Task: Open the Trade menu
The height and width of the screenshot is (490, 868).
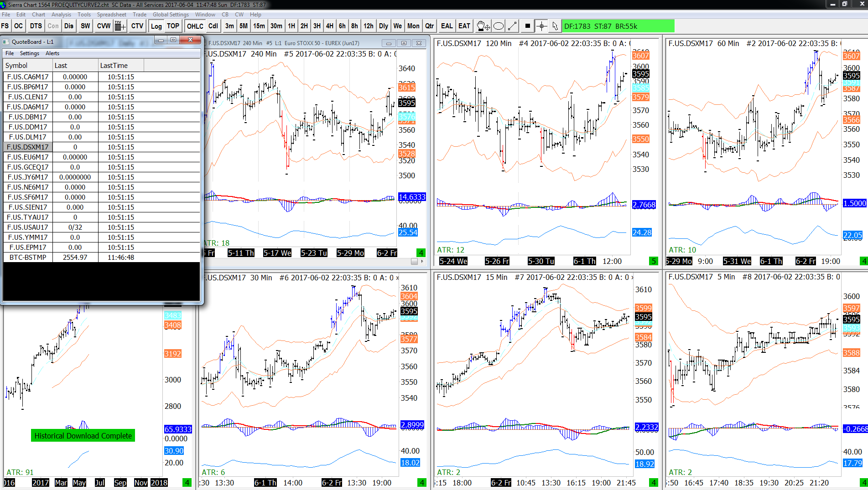Action: [139, 15]
